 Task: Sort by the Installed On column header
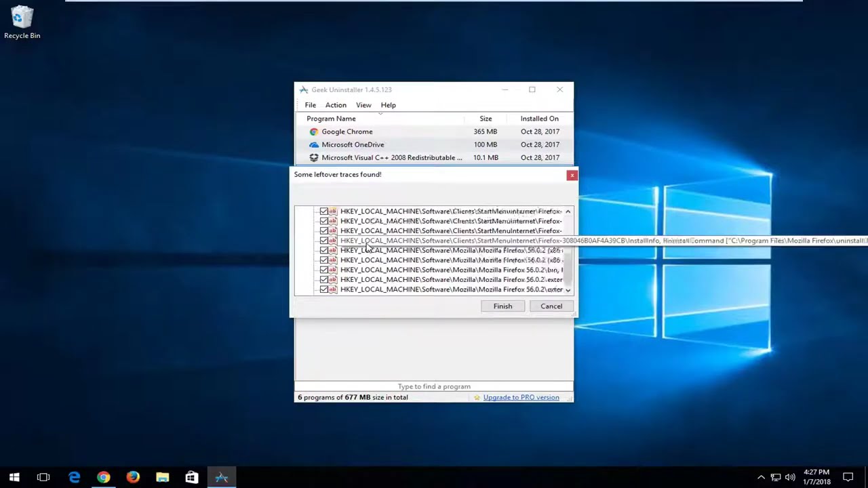coord(540,119)
